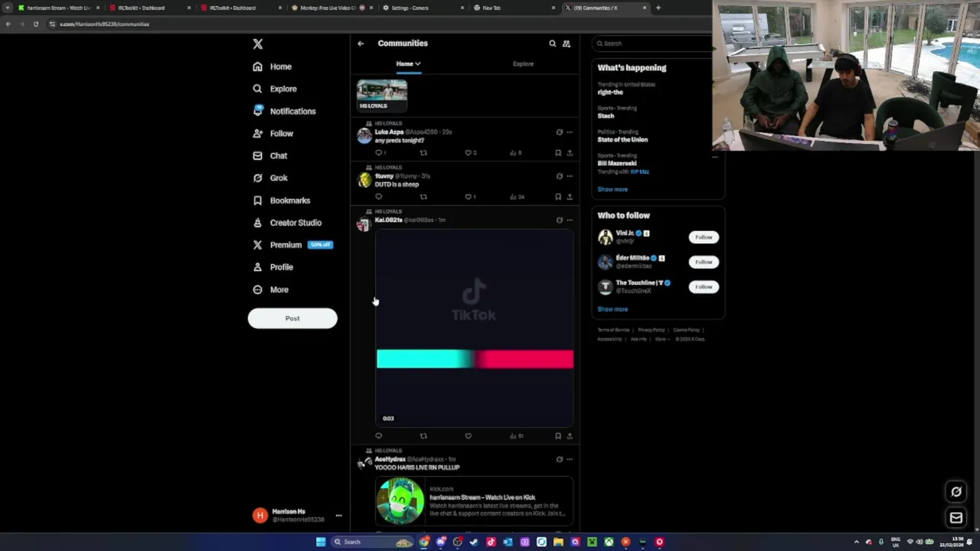Open more options on Kai.0821s post

click(x=570, y=220)
